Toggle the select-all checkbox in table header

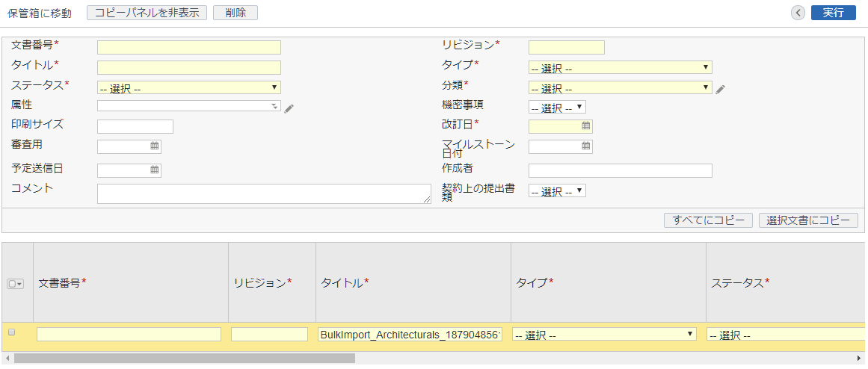pos(14,284)
